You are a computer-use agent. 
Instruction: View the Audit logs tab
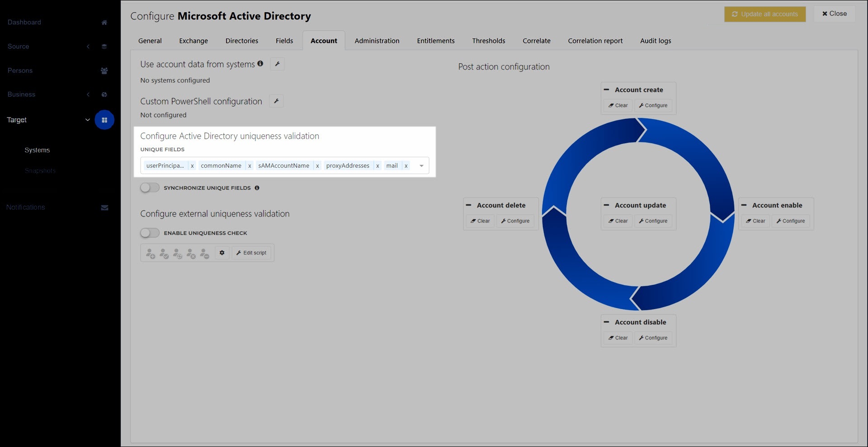click(656, 41)
